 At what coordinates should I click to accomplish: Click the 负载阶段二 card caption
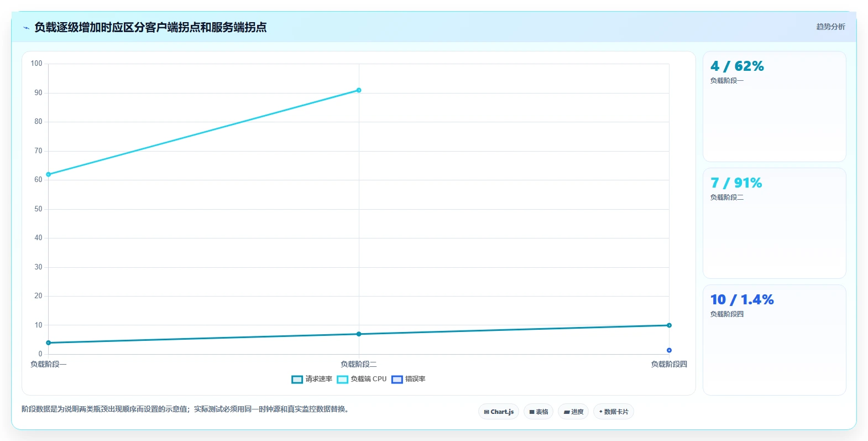tap(727, 198)
